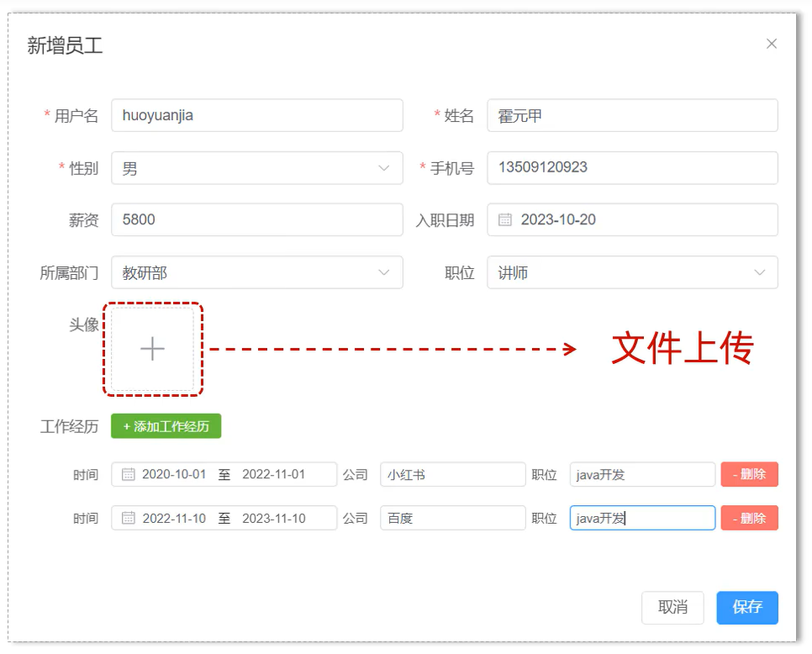Delete the 百度 work experience row
The width and height of the screenshot is (812, 654).
click(749, 518)
